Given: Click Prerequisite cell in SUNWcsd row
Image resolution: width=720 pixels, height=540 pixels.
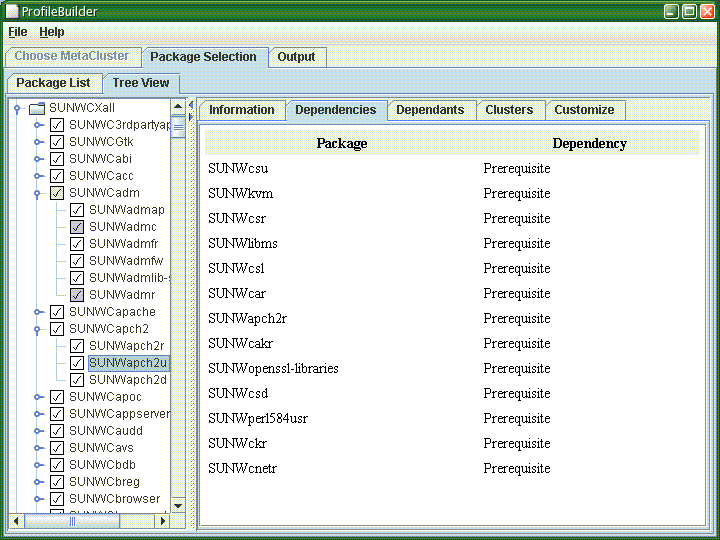Looking at the screenshot, I should point(517,394).
